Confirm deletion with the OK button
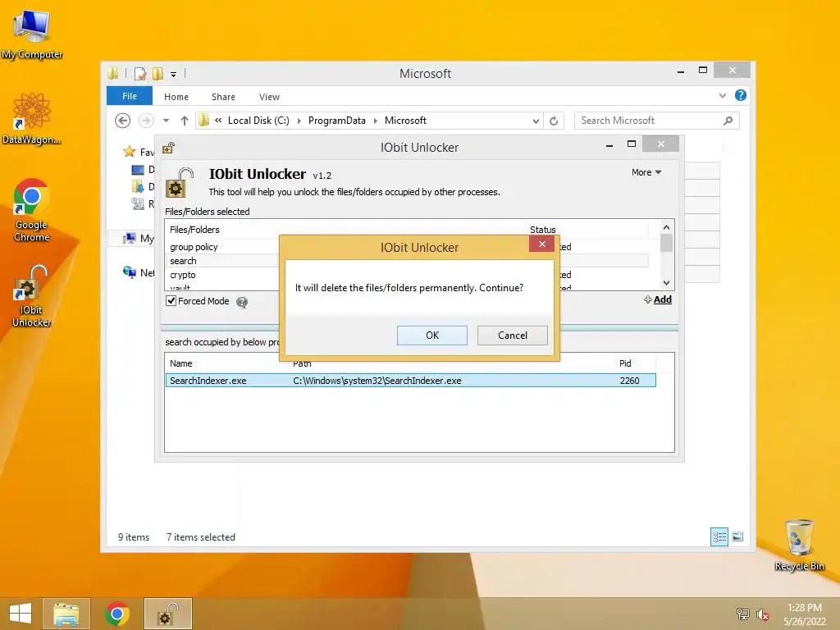The height and width of the screenshot is (630, 840). 431,336
